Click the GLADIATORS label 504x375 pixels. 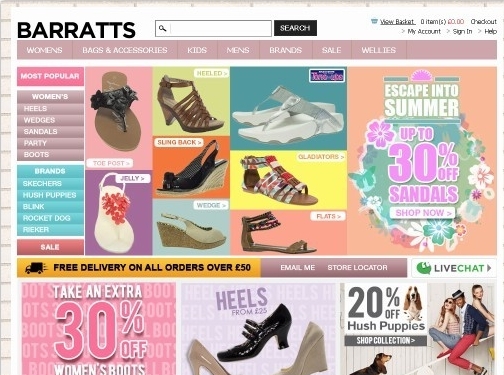point(321,157)
